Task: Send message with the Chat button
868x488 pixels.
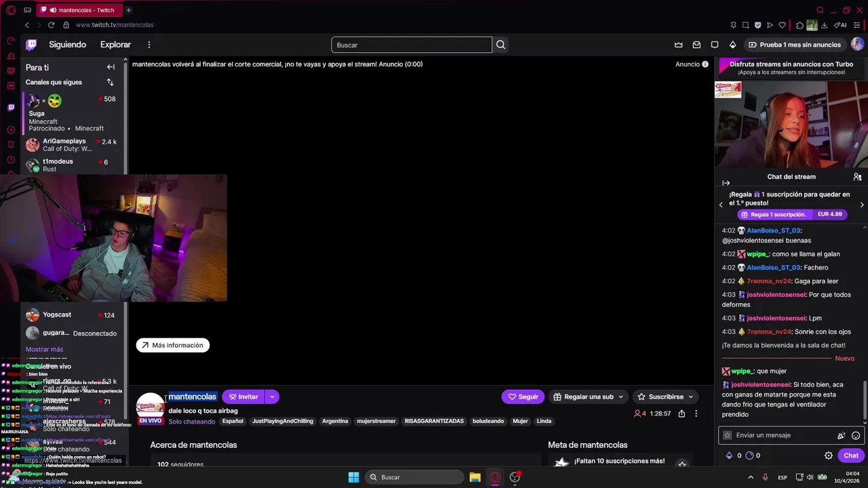Action: 851,455
